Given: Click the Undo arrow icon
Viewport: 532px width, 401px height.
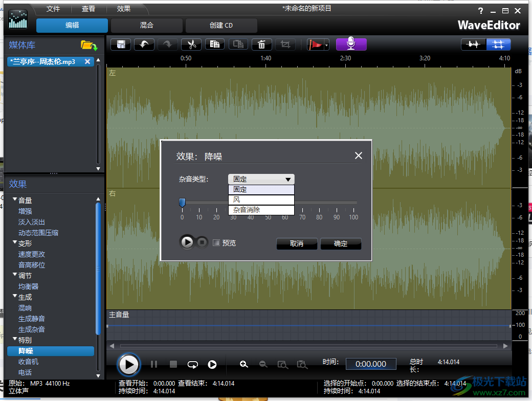Looking at the screenshot, I should 144,44.
